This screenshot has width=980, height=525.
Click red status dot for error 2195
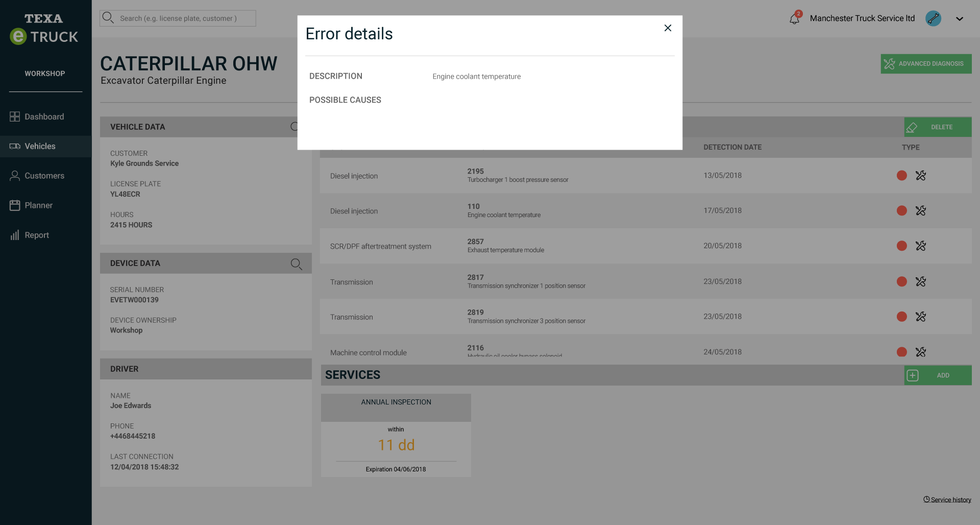coord(902,176)
